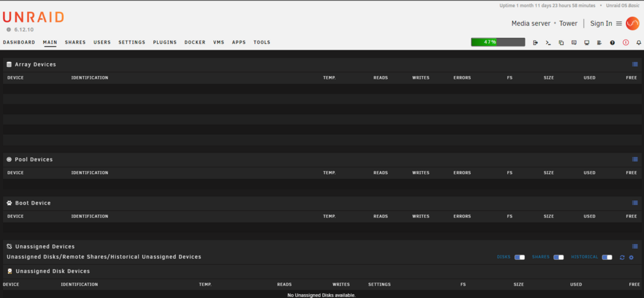644x298 pixels.
Task: Open the Shares tab
Action: pos(75,43)
